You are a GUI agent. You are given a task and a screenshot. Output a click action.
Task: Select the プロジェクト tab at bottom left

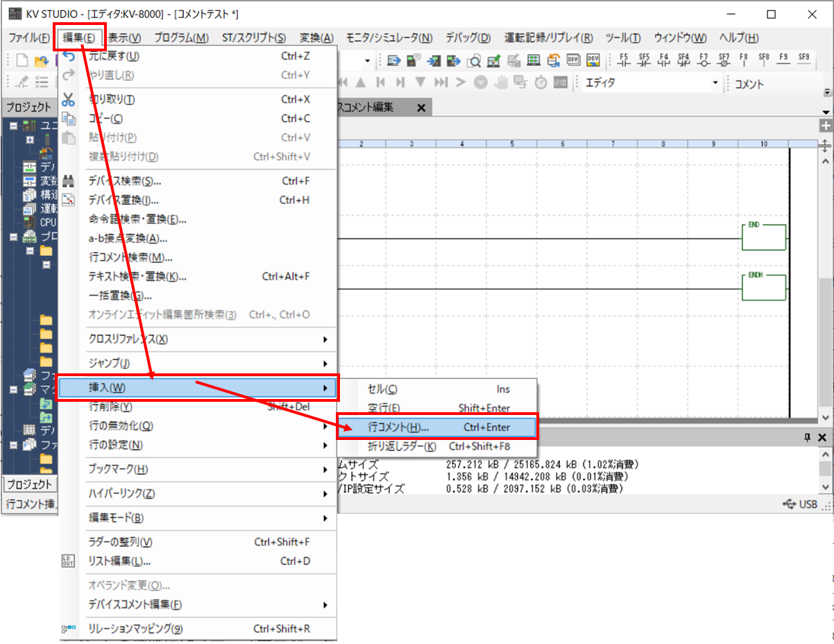click(29, 484)
